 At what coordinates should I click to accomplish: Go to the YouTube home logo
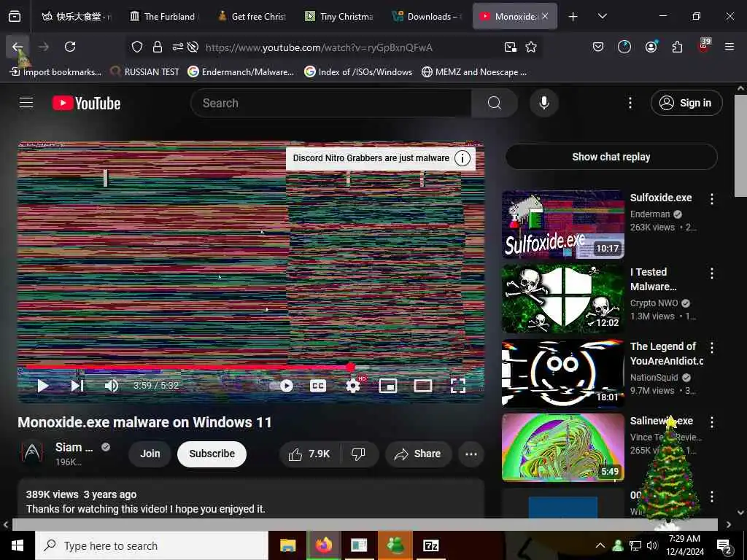[86, 103]
